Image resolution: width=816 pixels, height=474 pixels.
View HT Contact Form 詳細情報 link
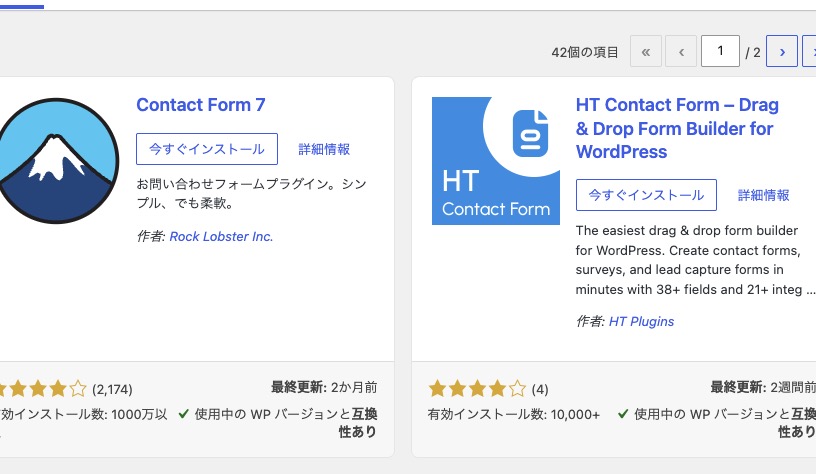(x=763, y=195)
